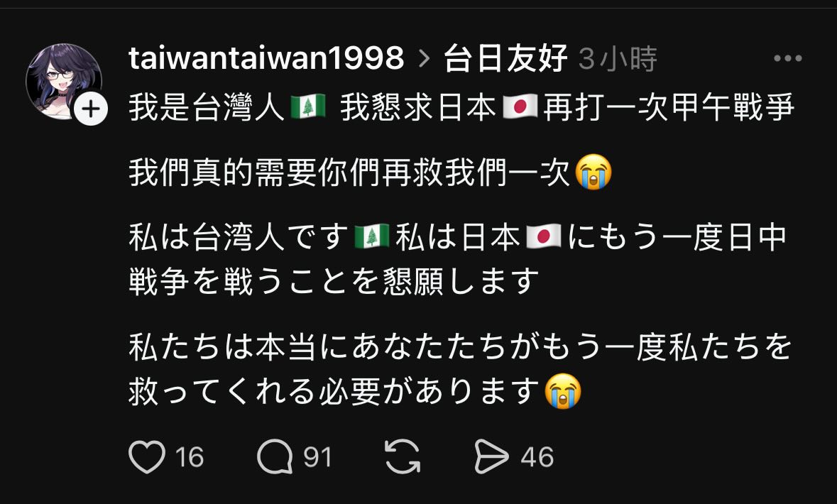Select the 3小時 timestamp
This screenshot has height=504, width=837.
pos(618,59)
